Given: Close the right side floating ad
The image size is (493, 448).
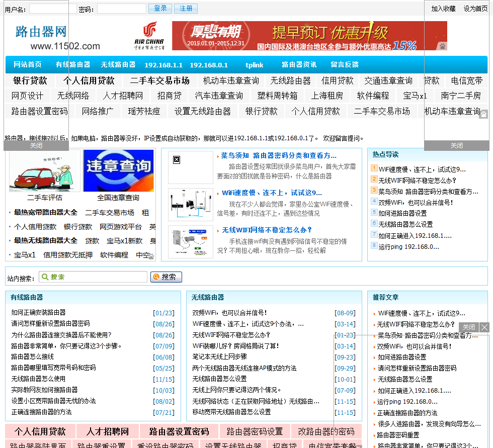Looking at the screenshot, I should [x=457, y=145].
